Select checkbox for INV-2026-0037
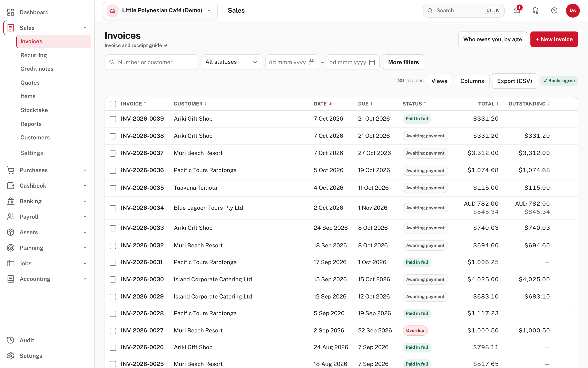Screen dimensions: 588x368 point(113,153)
